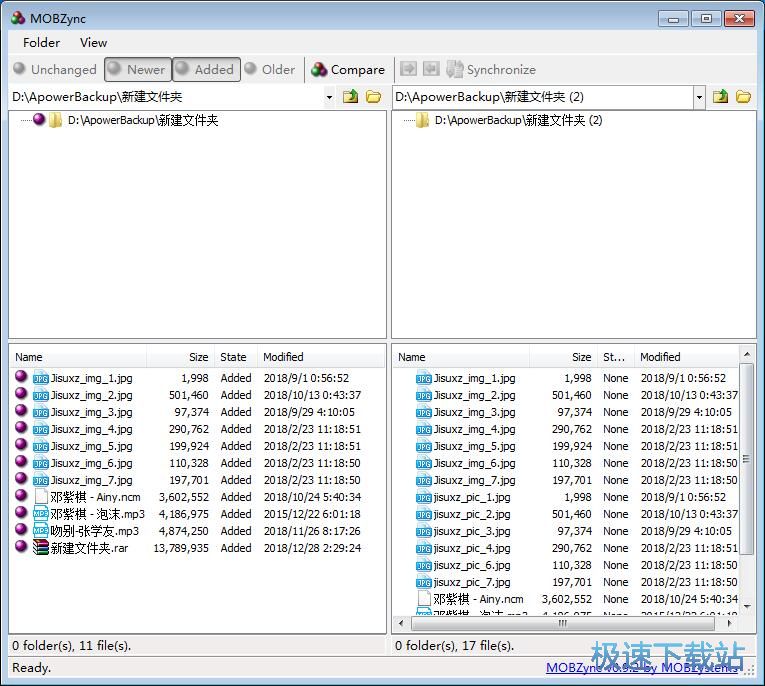This screenshot has width=765, height=686.
Task: Click MP3 icon of 吻别-张学友.mp3
Action: coord(40,531)
